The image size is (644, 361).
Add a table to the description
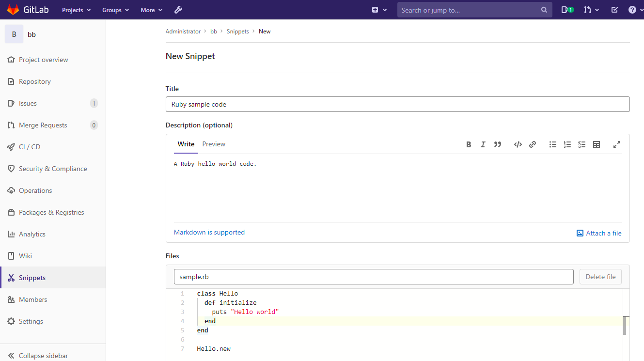click(x=596, y=144)
